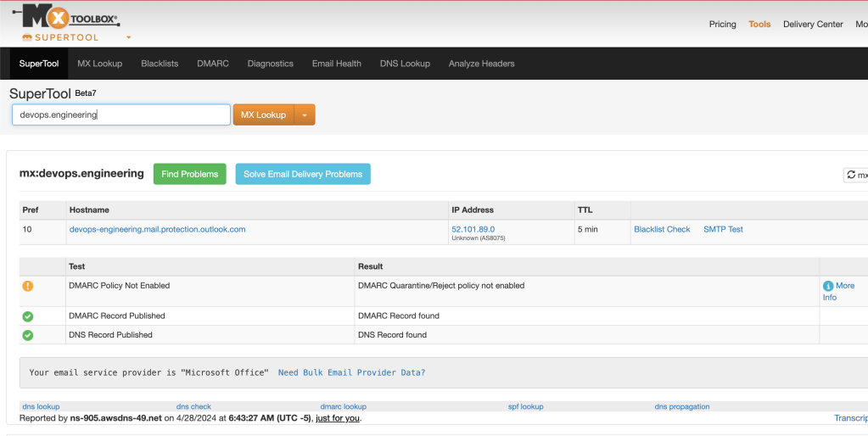Screen dimensions: 868x436
Task: Click the dns lookup footer link
Action: 41,406
